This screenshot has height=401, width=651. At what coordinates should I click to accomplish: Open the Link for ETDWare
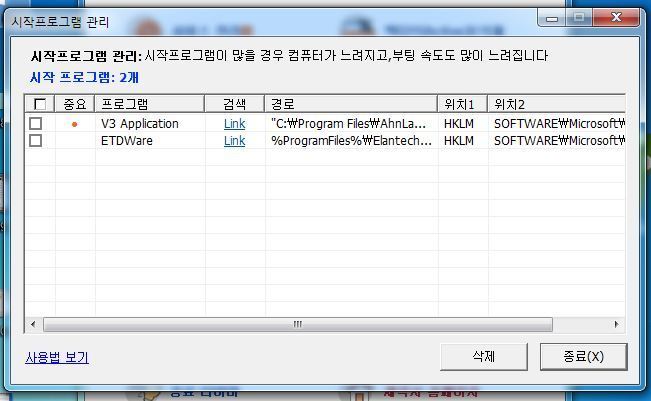click(234, 141)
